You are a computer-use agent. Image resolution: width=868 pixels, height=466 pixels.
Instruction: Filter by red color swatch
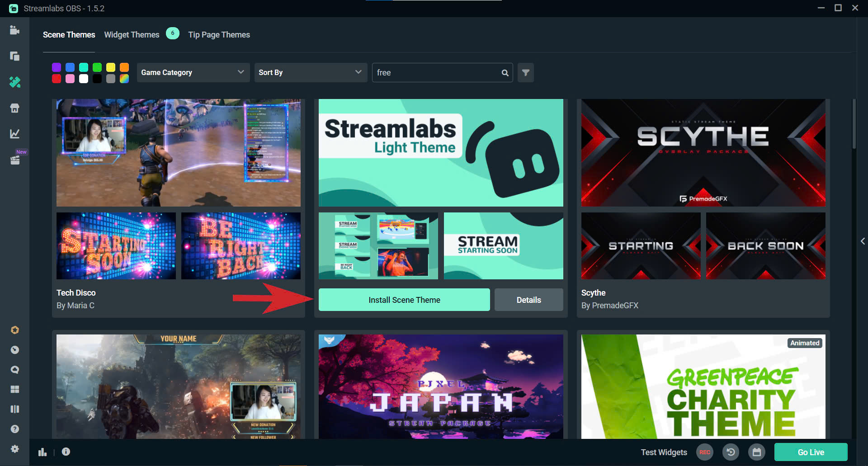point(57,79)
